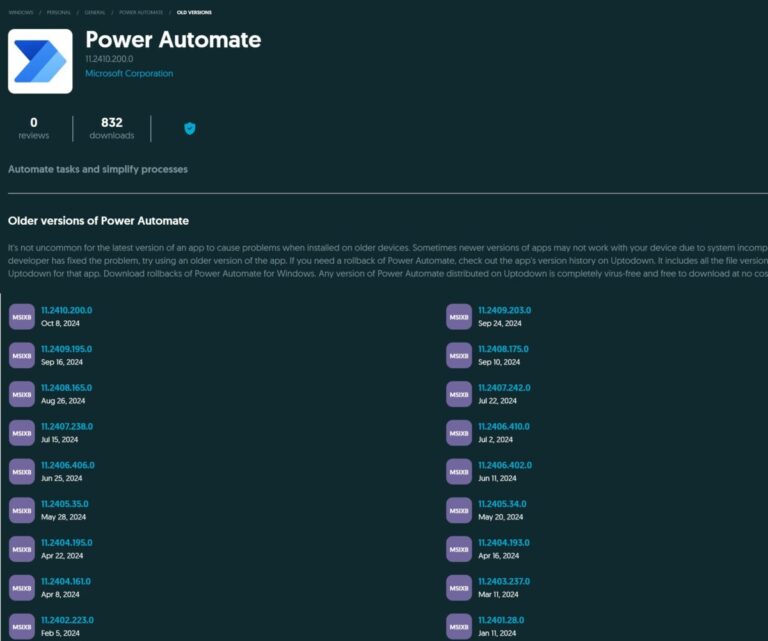
Task: Open version 11.2404.195.0 from Apr 22
Action: click(x=66, y=543)
